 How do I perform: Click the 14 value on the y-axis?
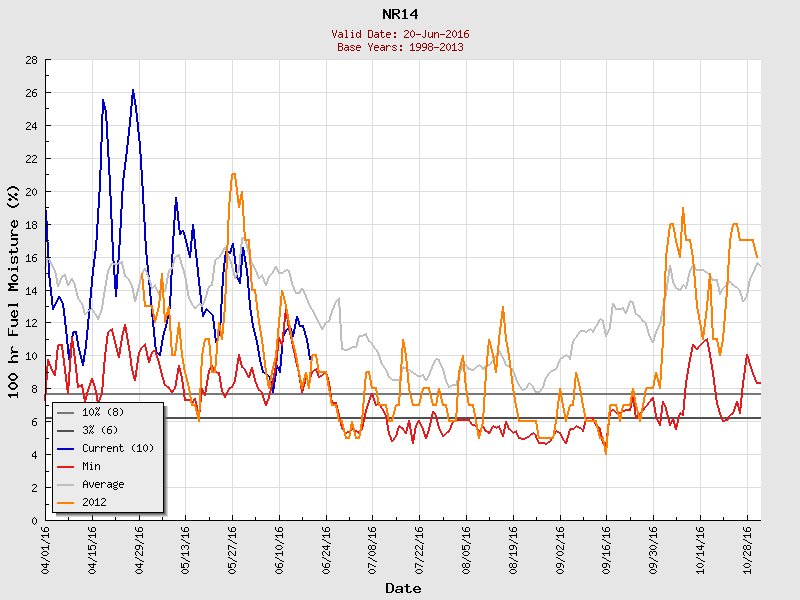pyautogui.click(x=31, y=290)
